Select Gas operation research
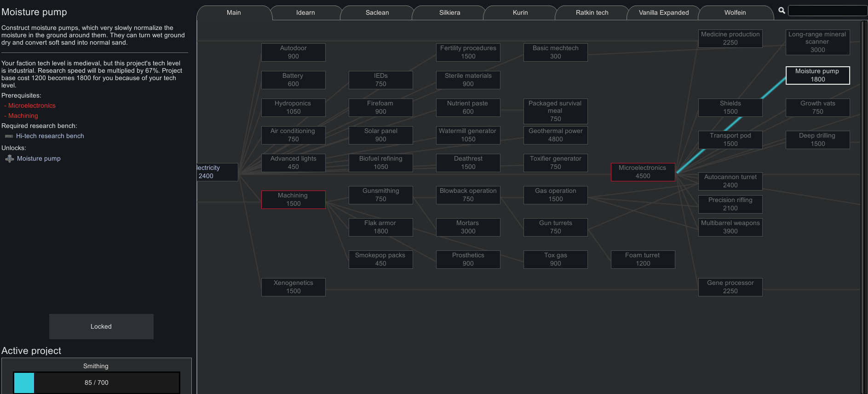The height and width of the screenshot is (394, 868). 556,195
